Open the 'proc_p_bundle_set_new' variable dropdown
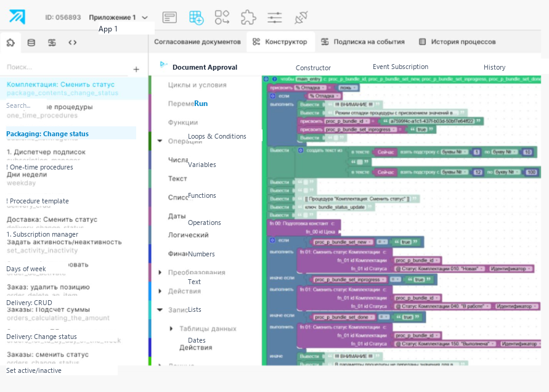 tap(343, 242)
